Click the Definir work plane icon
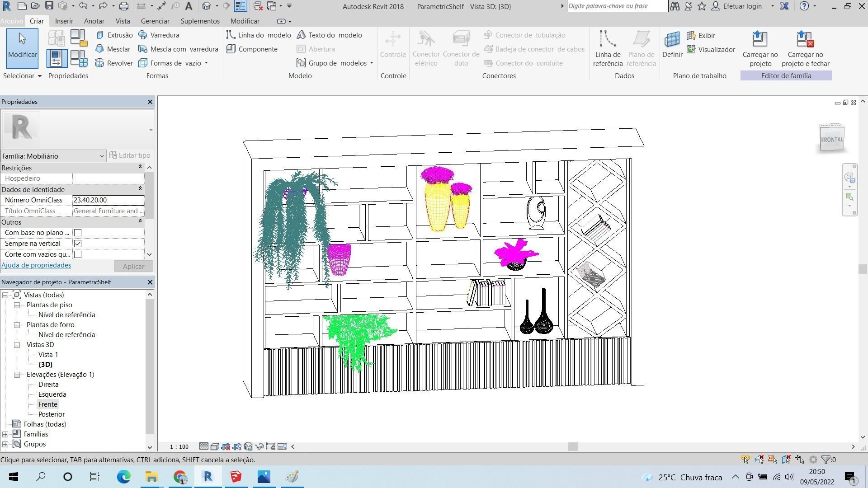Screen dimensions: 868x488 coord(672,45)
